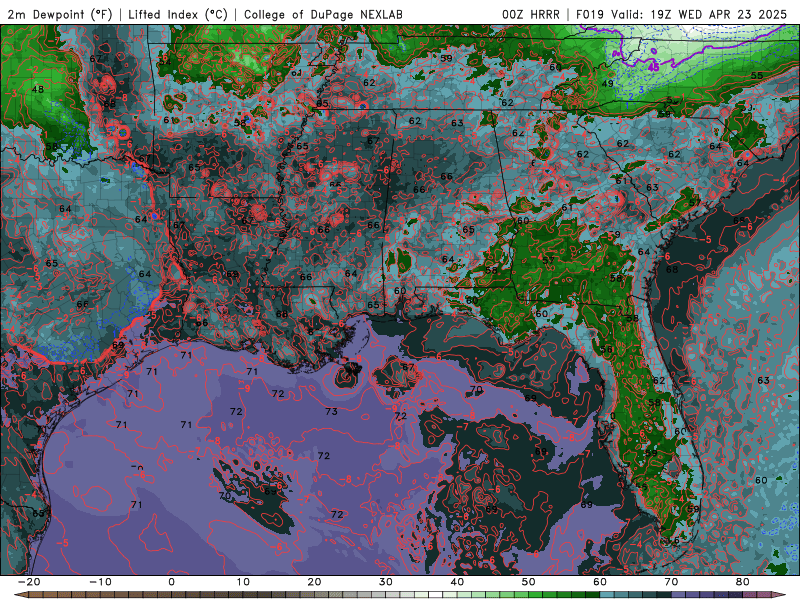Click the 40 label on the color scale

[457, 582]
